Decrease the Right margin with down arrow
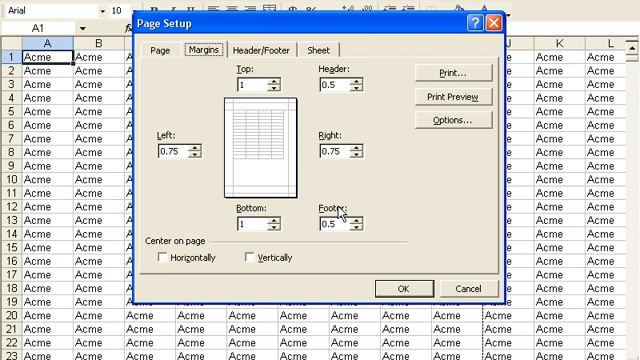This screenshot has width=640, height=360. (x=356, y=154)
